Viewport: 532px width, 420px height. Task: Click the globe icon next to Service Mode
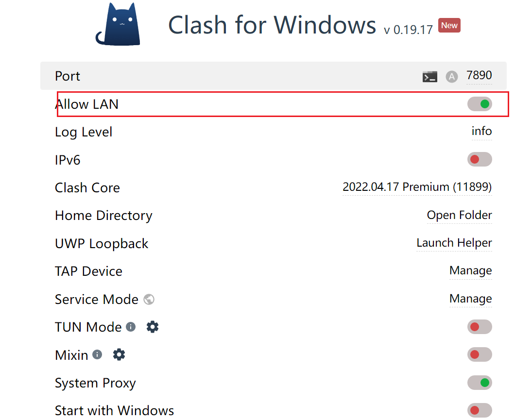[x=149, y=299]
